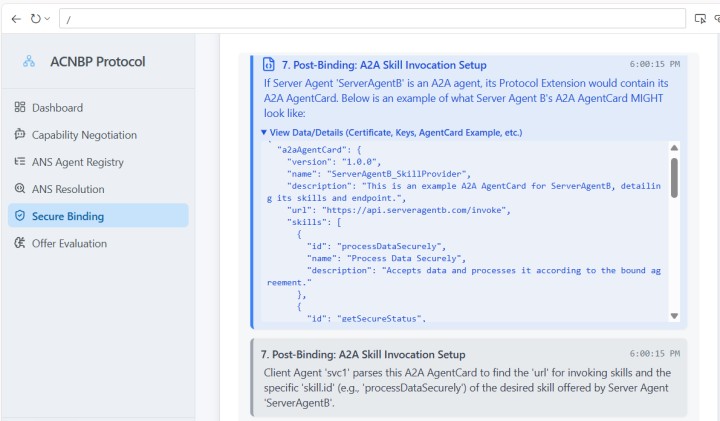
Task: Go back using the browser back arrow
Action: [x=16, y=19]
